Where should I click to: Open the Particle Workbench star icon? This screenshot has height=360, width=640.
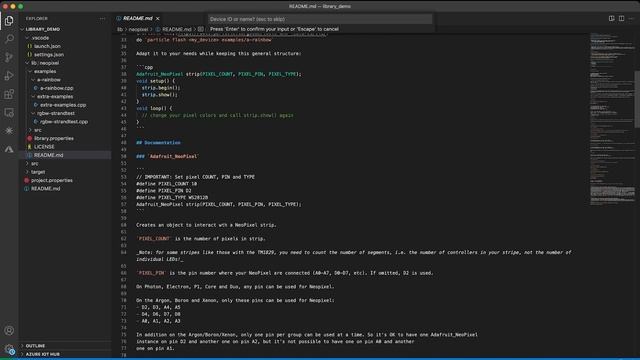(x=9, y=131)
